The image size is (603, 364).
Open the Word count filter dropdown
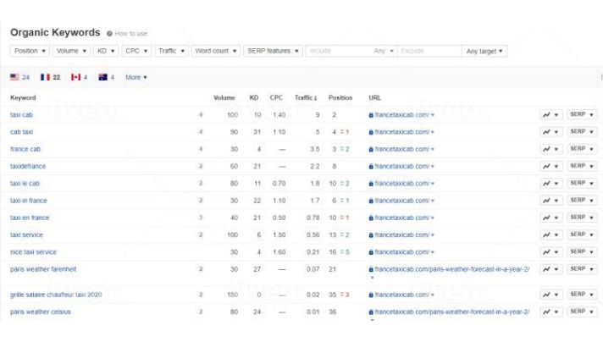click(x=216, y=51)
